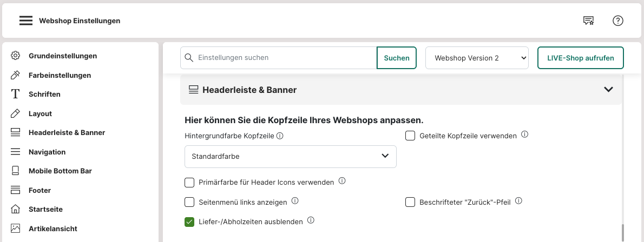Click LIVE-Shop aufrufen button

tap(580, 58)
